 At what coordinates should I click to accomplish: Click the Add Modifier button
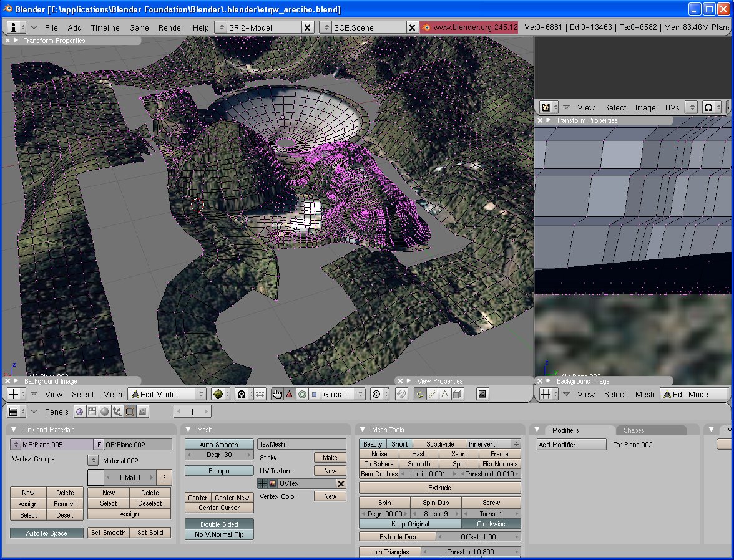tap(571, 445)
